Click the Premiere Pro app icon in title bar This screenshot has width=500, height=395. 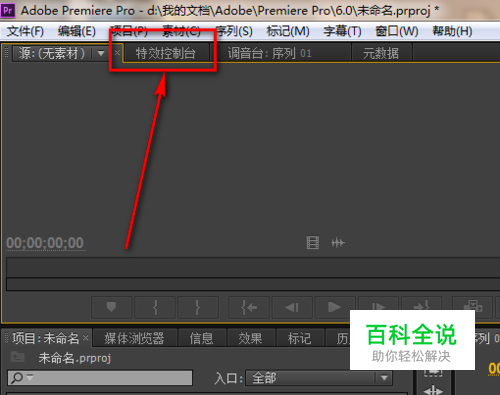point(8,10)
